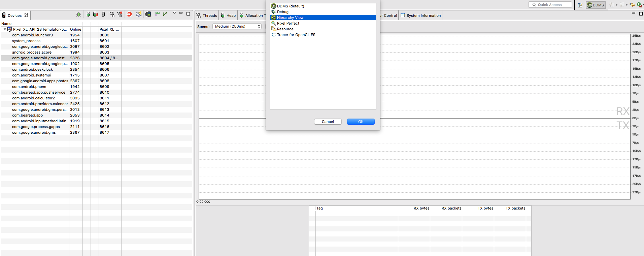The width and height of the screenshot is (644, 256).
Task: Open the Previous Annotation dropdown arrow
Action: 626,5
